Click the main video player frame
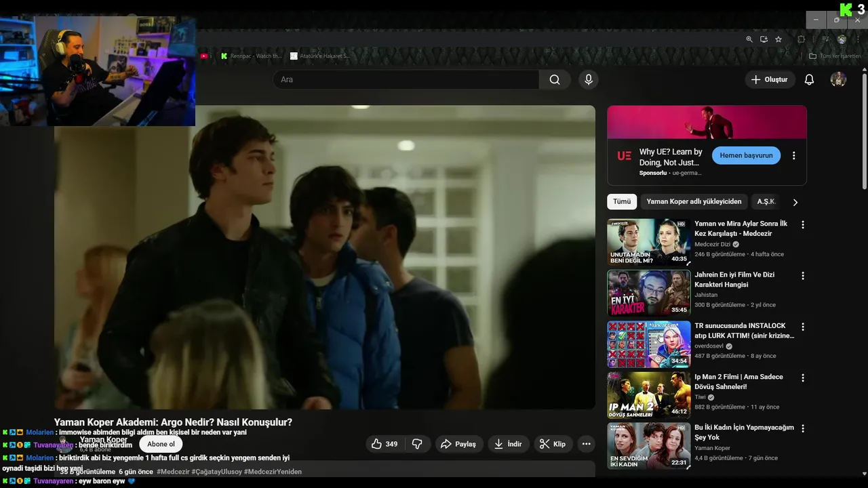The height and width of the screenshot is (488, 868). [x=325, y=257]
